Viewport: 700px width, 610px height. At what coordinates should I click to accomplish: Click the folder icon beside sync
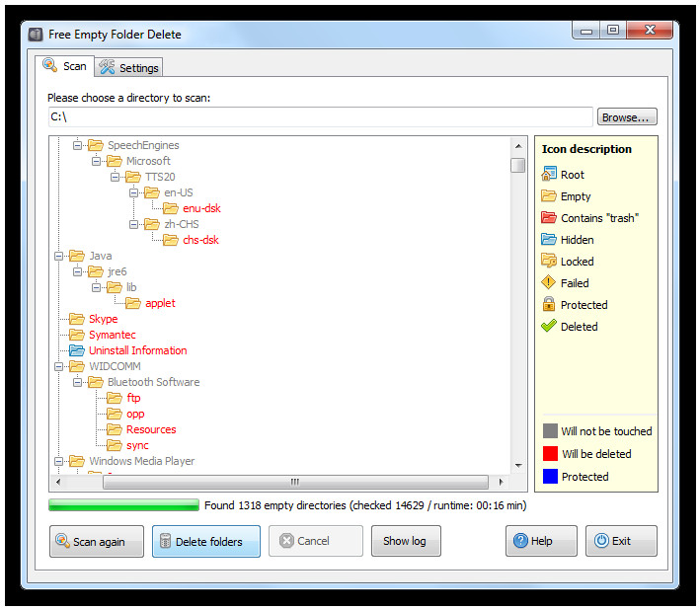(115, 445)
